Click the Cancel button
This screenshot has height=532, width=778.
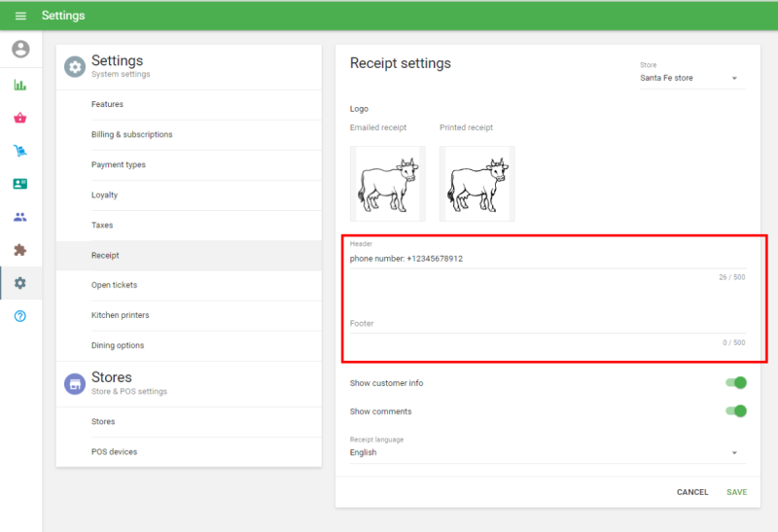692,492
